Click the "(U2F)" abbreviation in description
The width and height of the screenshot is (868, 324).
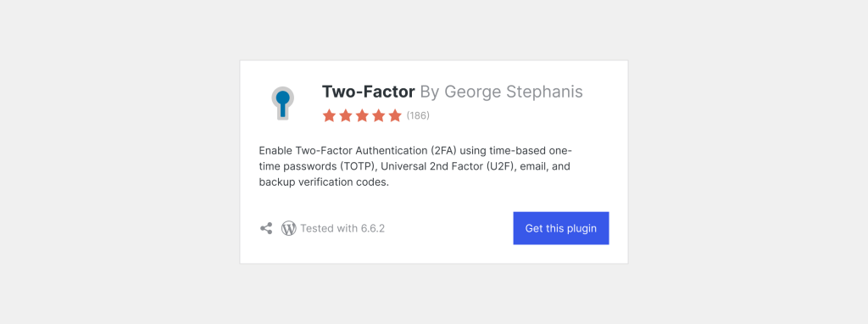pyautogui.click(x=499, y=166)
